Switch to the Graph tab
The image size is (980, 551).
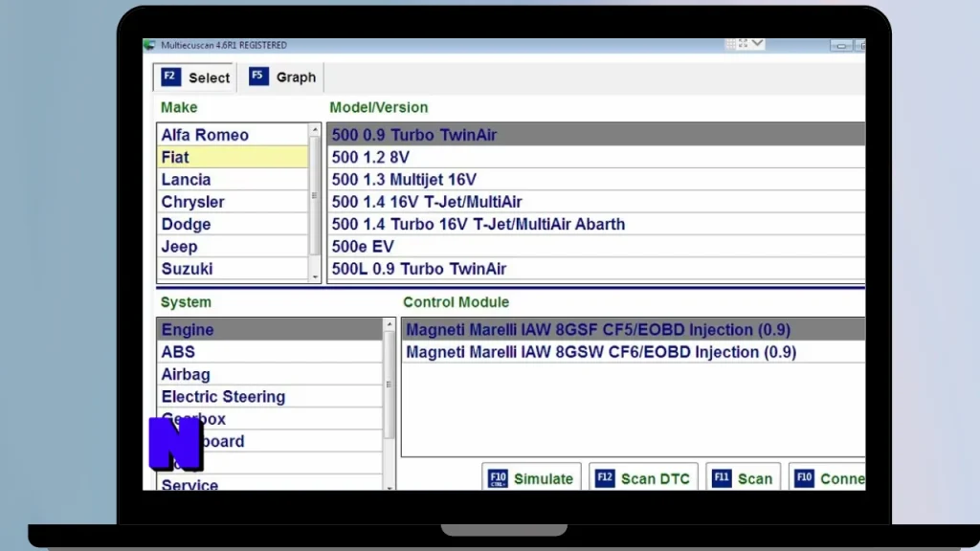click(x=282, y=77)
